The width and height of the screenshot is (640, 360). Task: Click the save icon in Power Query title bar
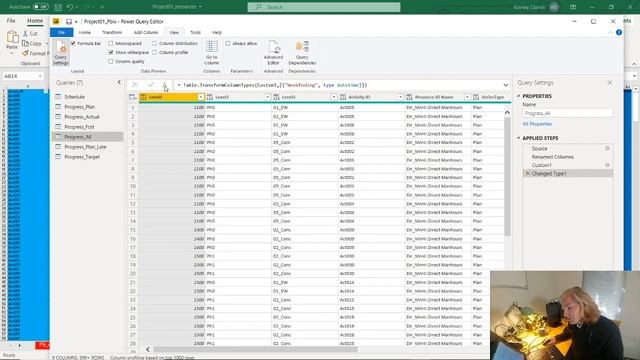coord(69,22)
